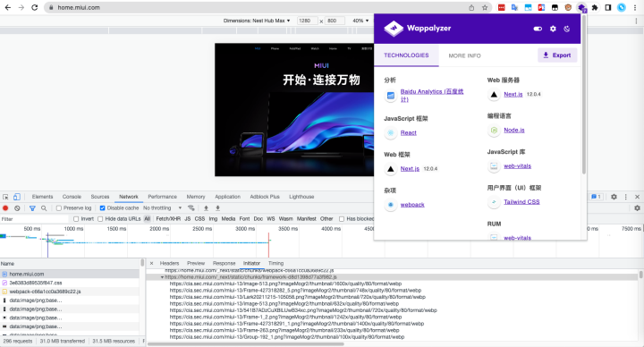Open the 40% zoom dropdown
This screenshot has width=644, height=347.
click(360, 21)
